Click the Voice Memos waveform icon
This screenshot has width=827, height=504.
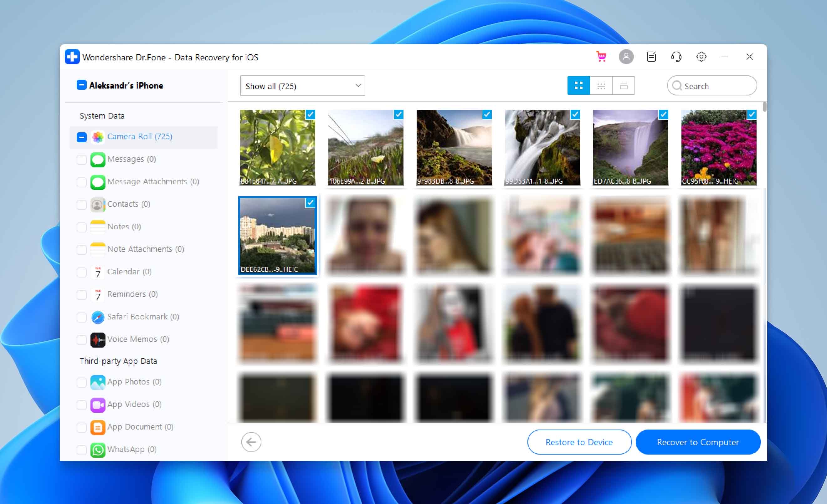click(x=98, y=339)
